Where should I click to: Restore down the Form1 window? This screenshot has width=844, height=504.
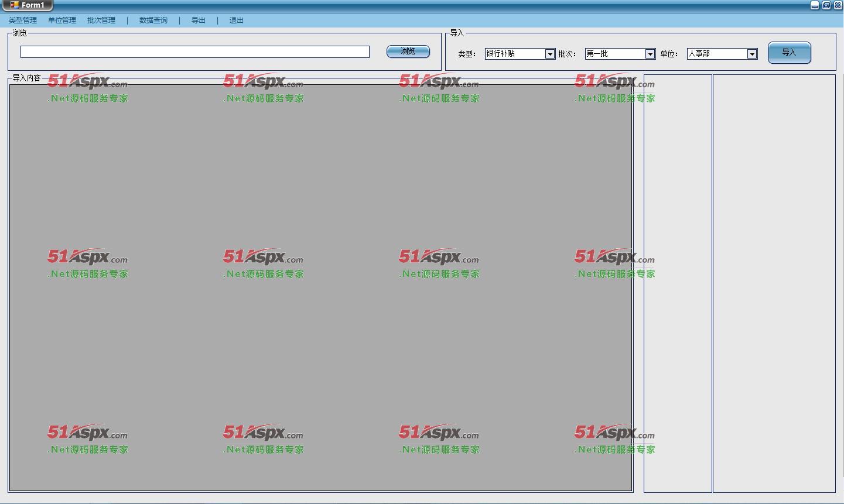[826, 5]
